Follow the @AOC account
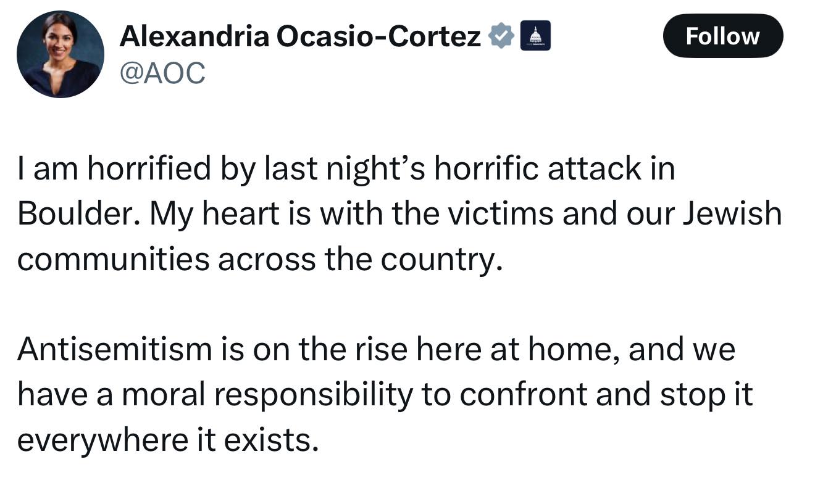The width and height of the screenshot is (815, 504). click(x=722, y=36)
